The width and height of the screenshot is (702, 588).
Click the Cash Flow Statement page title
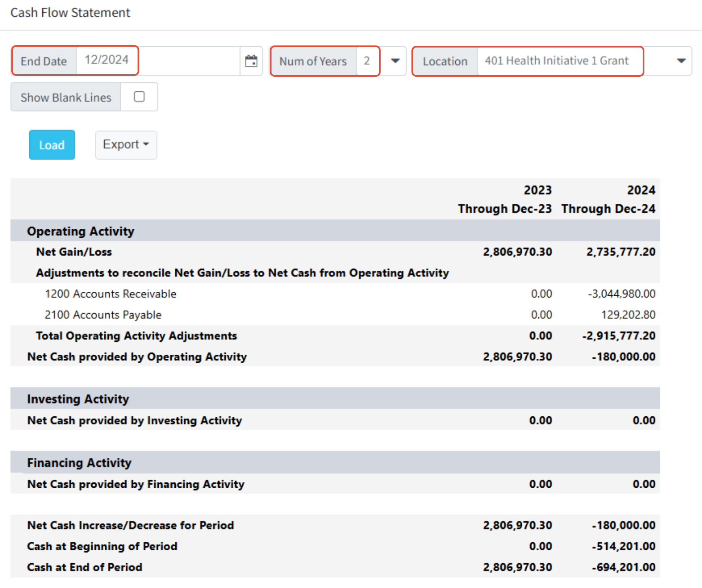pyautogui.click(x=70, y=13)
